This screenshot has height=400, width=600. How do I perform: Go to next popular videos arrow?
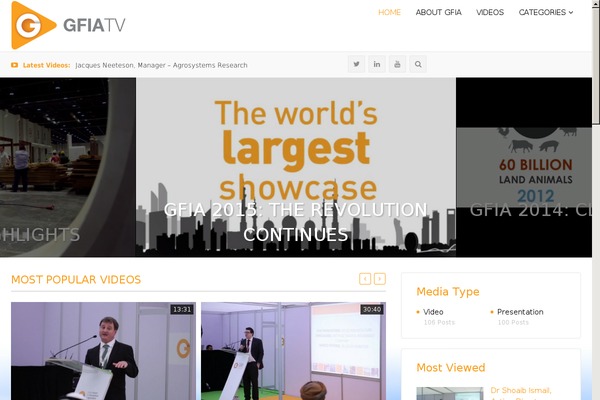coord(380,279)
